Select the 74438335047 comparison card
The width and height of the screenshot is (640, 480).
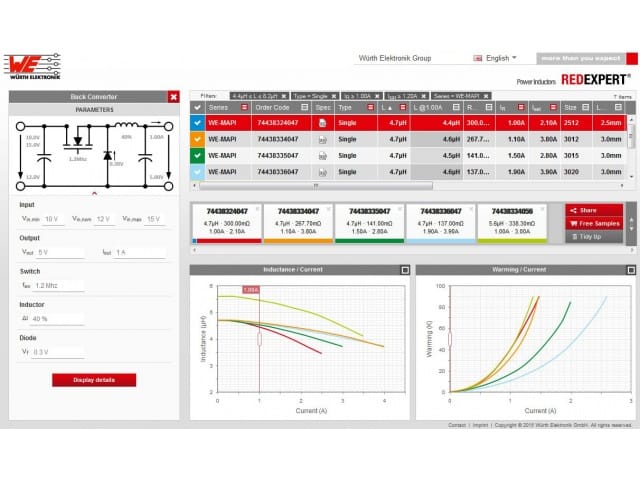pos(369,223)
